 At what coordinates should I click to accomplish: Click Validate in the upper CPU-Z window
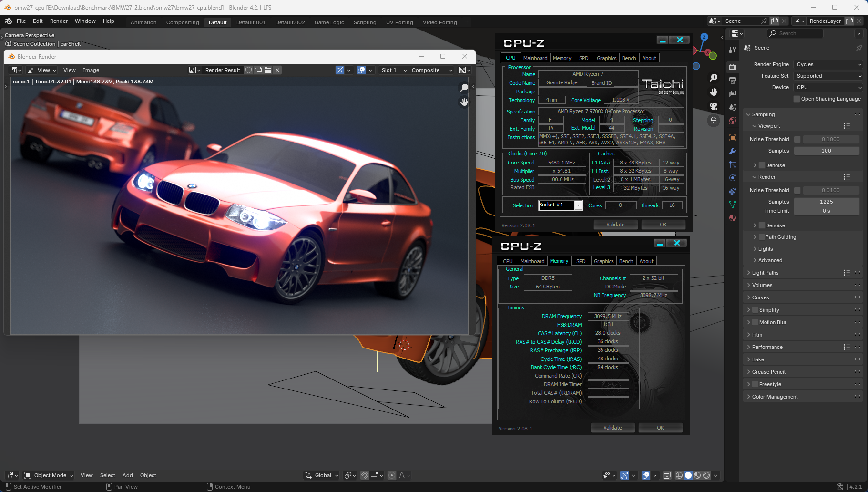(x=615, y=225)
